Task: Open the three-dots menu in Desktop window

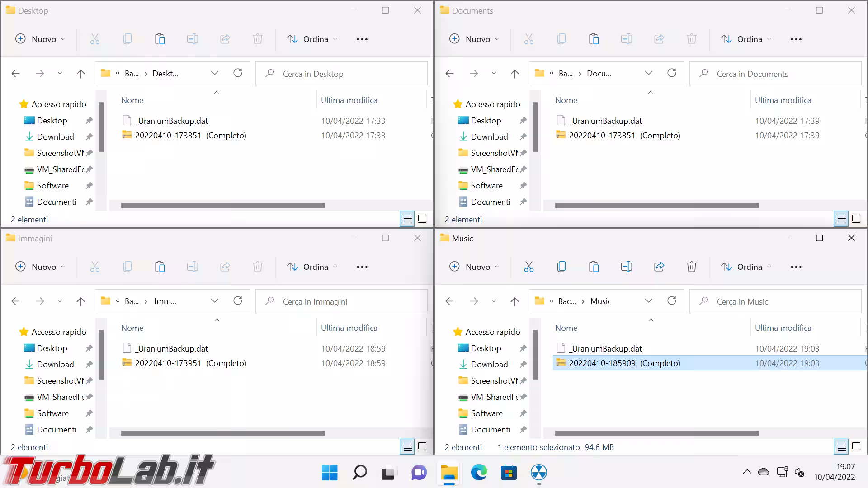Action: (x=362, y=39)
